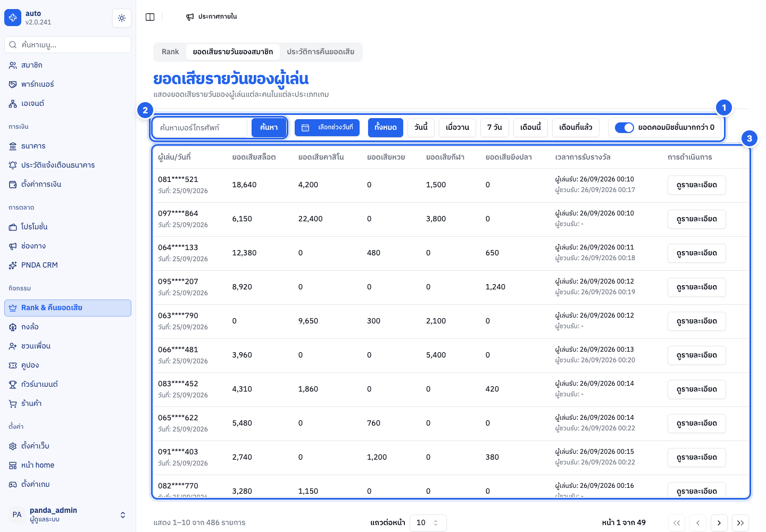Collapse the sidebar with the panel icon
The height and width of the screenshot is (532, 766).
tap(150, 17)
